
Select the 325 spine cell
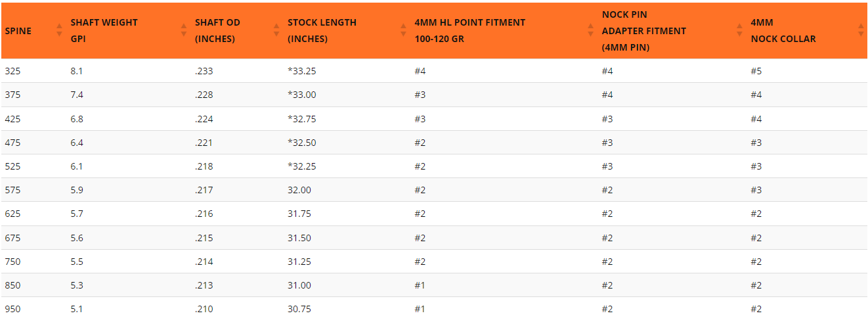tap(12, 71)
